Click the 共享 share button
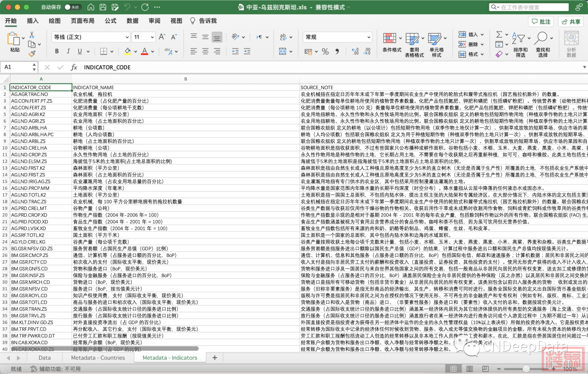 (571, 21)
